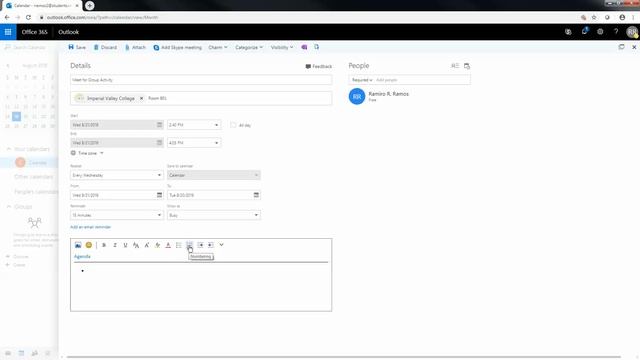Reload the browser page
Viewport: 640px width, 360px height.
coord(28,17)
